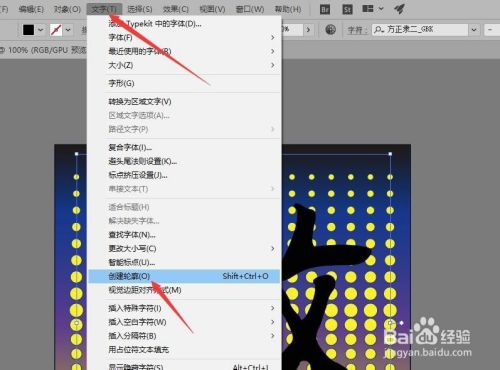
Task: Open the 帮助(H) menu
Action: click(288, 9)
